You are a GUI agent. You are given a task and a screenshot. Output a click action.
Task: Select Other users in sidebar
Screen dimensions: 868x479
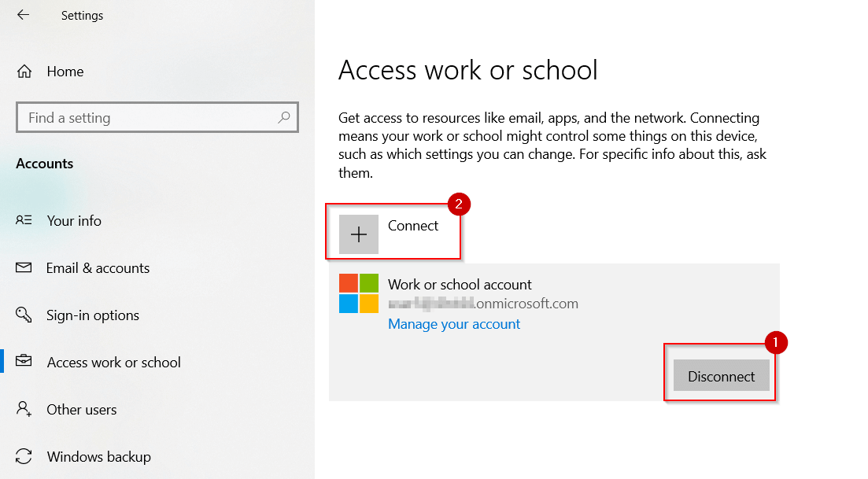(x=82, y=410)
